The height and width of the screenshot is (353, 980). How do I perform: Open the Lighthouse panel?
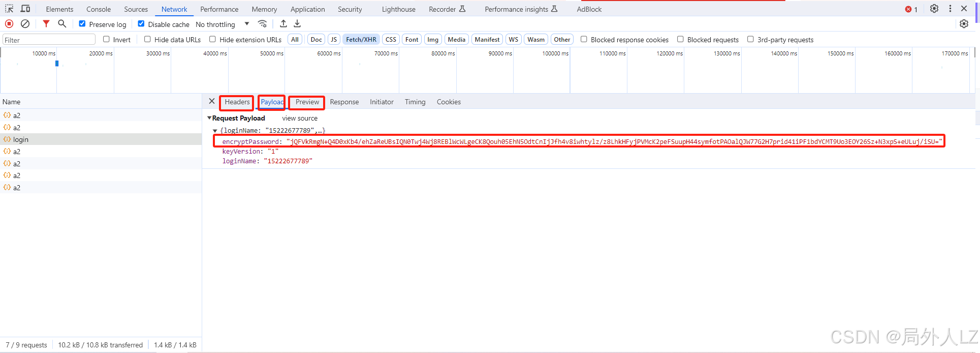point(399,9)
